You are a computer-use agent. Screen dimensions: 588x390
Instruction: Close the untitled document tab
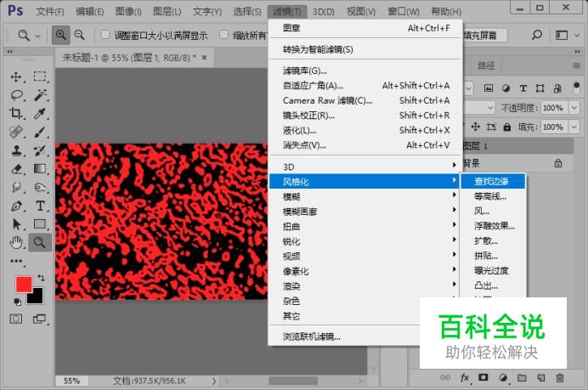pos(205,58)
